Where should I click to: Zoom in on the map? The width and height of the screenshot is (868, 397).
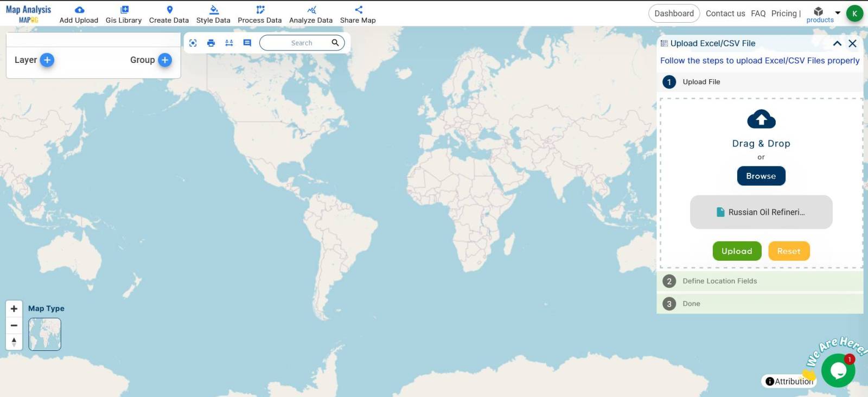click(x=14, y=309)
